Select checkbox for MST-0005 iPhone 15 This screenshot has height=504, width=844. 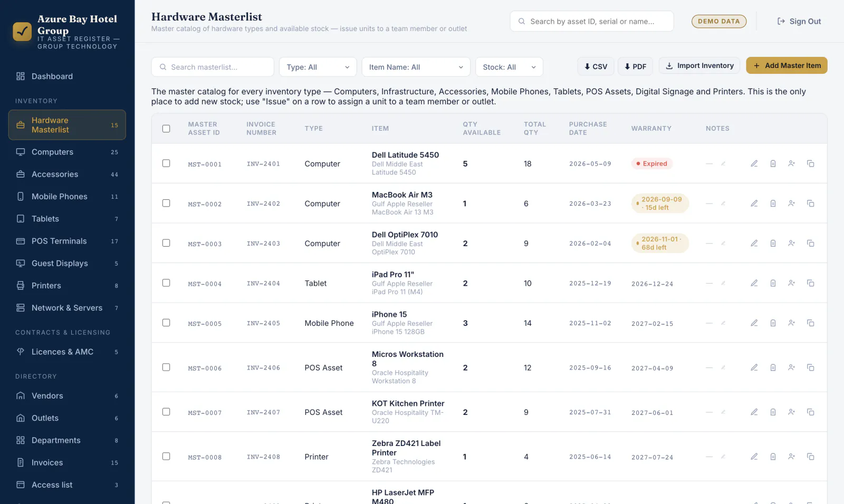pyautogui.click(x=166, y=323)
